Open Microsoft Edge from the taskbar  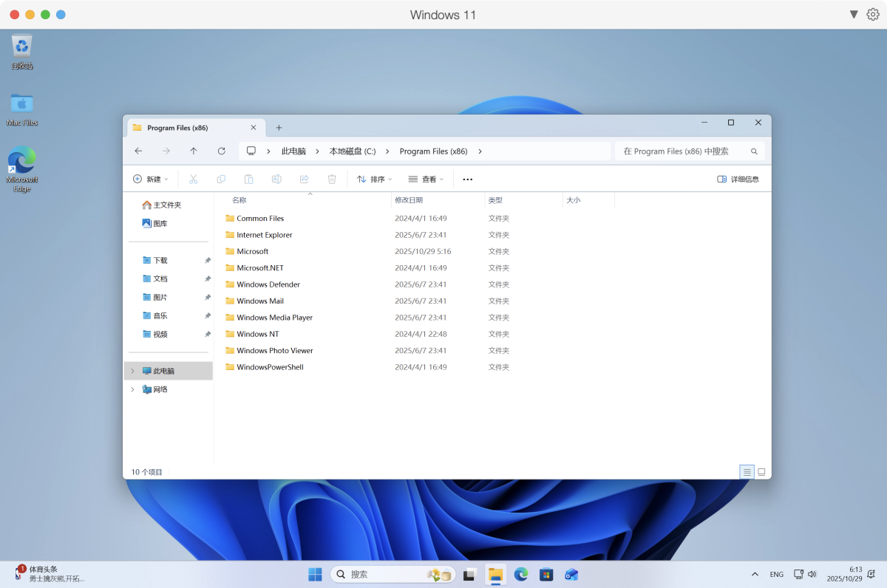pos(521,574)
